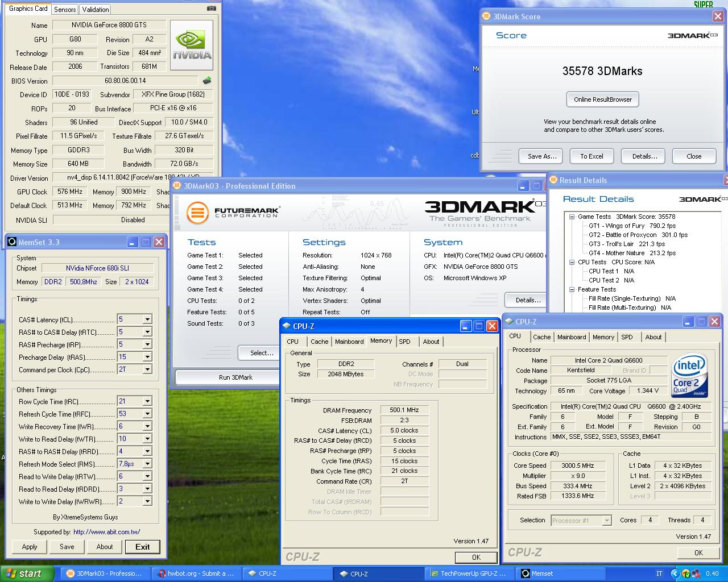Select GT1 - Wings of Fury result row
This screenshot has height=582, width=728.
coord(632,226)
